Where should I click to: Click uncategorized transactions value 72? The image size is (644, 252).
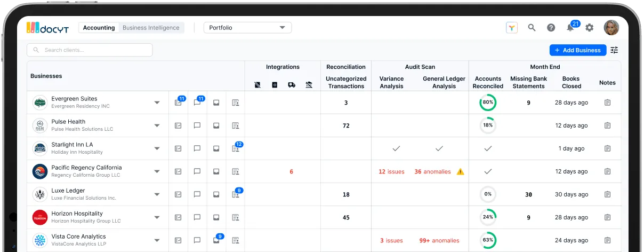pyautogui.click(x=346, y=126)
